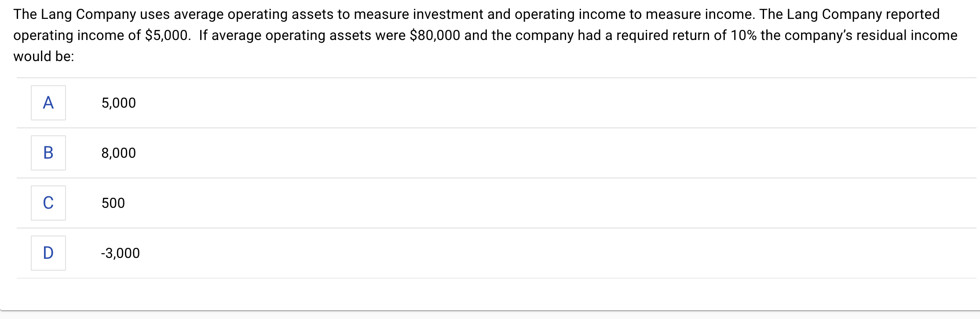Screen dimensions: 980x319
Task: Click the answer text 500
Action: coord(113,203)
